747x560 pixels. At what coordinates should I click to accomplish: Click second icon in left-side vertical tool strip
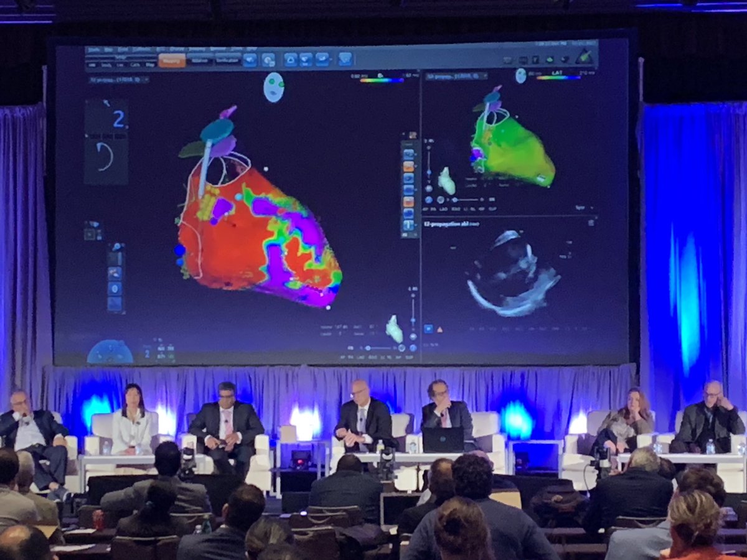point(115,273)
